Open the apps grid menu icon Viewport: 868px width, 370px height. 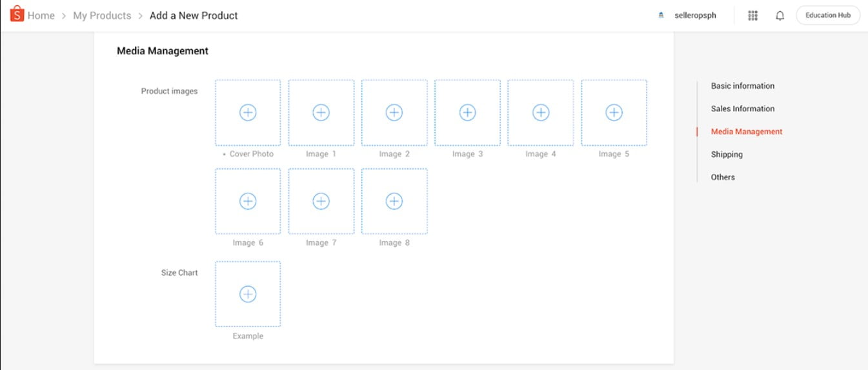coord(752,15)
